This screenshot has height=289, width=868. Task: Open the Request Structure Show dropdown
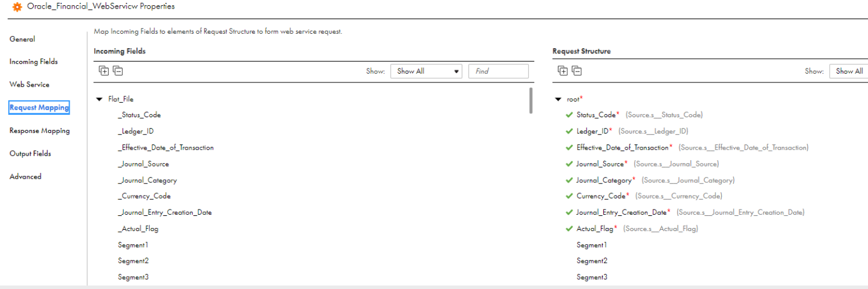click(848, 71)
